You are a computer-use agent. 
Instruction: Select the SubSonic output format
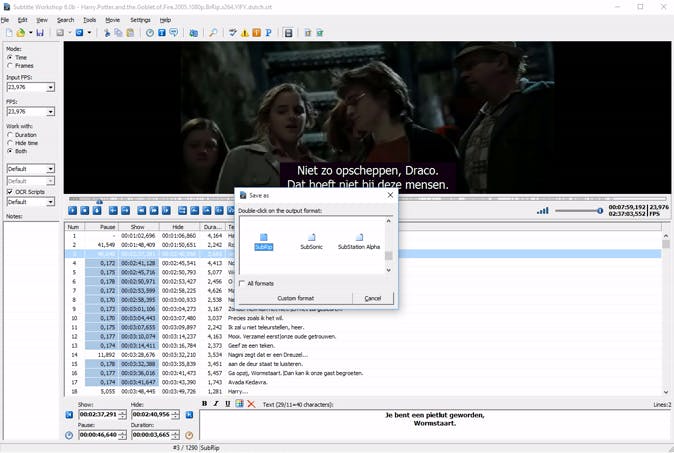pyautogui.click(x=311, y=242)
